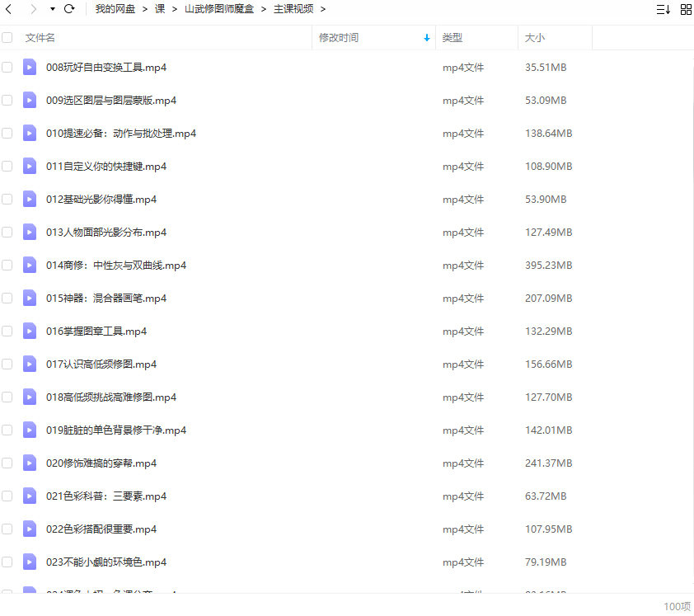
Task: Toggle the select-all checkbox in header
Action: [7, 38]
